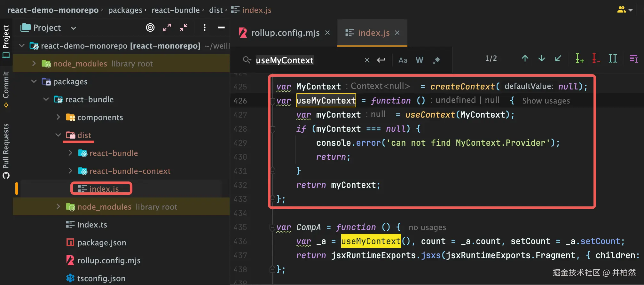The width and height of the screenshot is (644, 285).
Task: Expand nested node_modules library root
Action: 58,207
